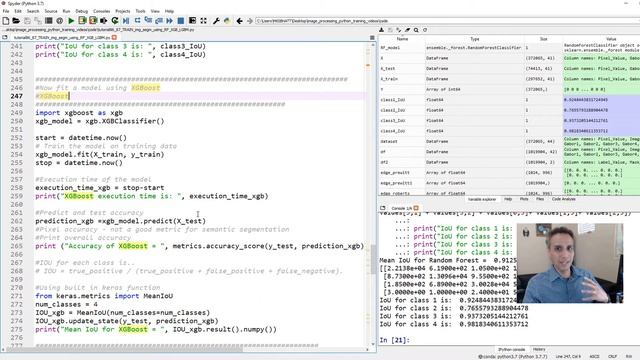The height and width of the screenshot is (360, 640).
Task: Sort variables by Size column
Action: coord(544,39)
